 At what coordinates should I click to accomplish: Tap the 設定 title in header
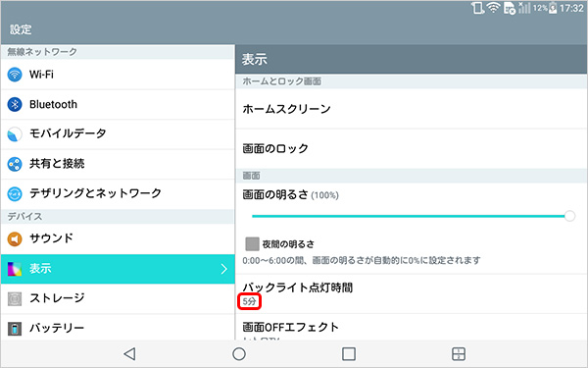click(21, 29)
